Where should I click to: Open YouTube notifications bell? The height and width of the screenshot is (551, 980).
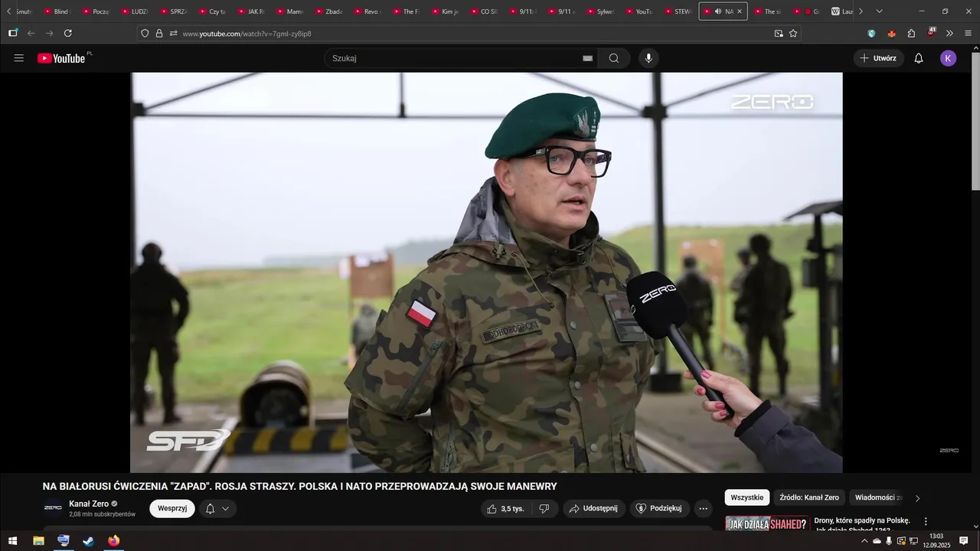(x=919, y=58)
